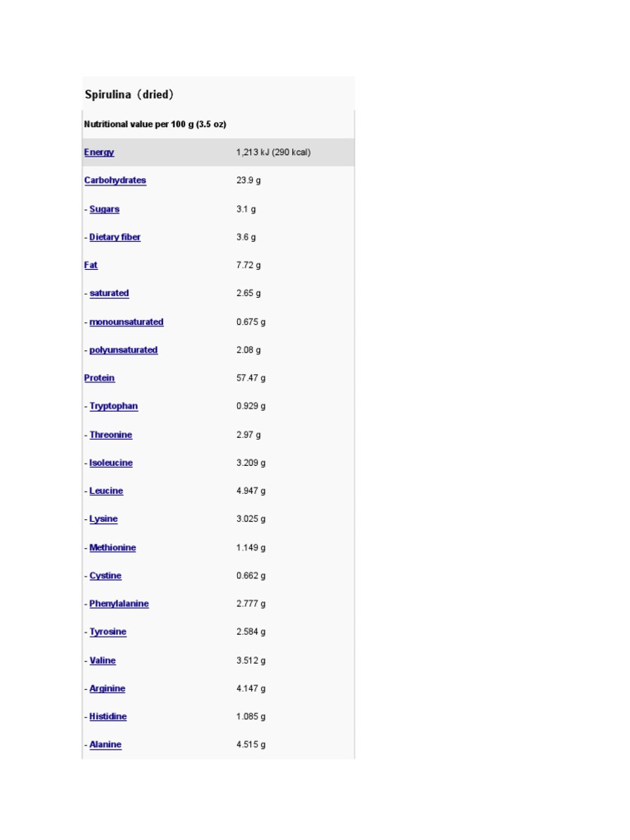Screen dimensions: 630x840
Task: Click the Energy link
Action: coord(98,153)
